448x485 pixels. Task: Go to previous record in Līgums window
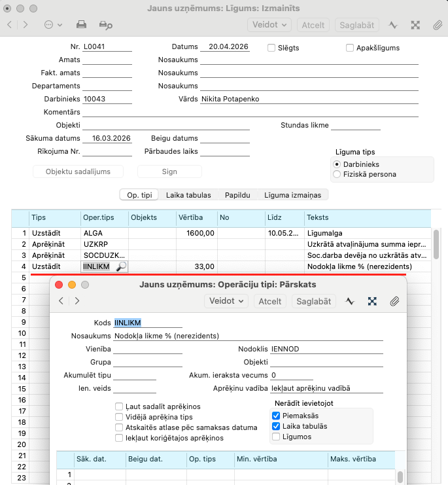10,25
